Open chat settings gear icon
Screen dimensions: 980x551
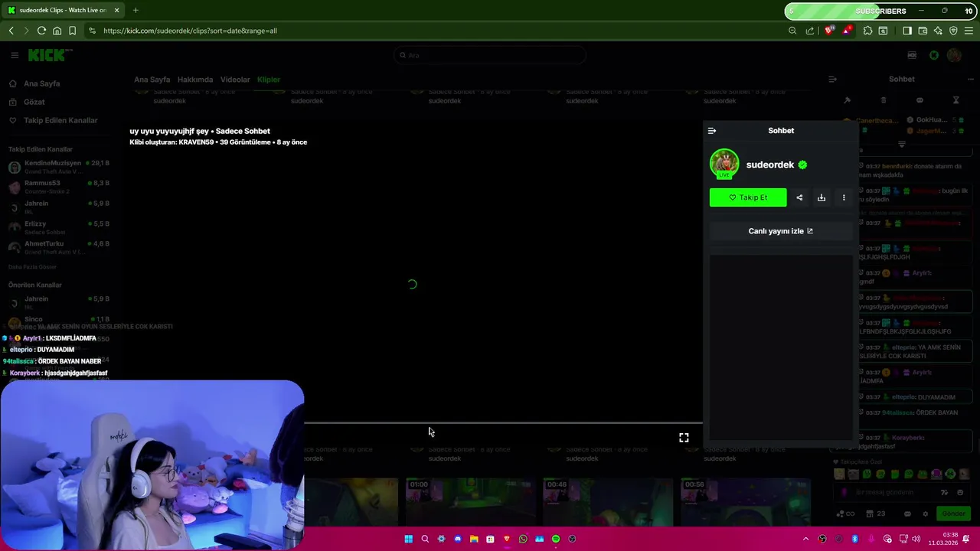pyautogui.click(x=926, y=514)
